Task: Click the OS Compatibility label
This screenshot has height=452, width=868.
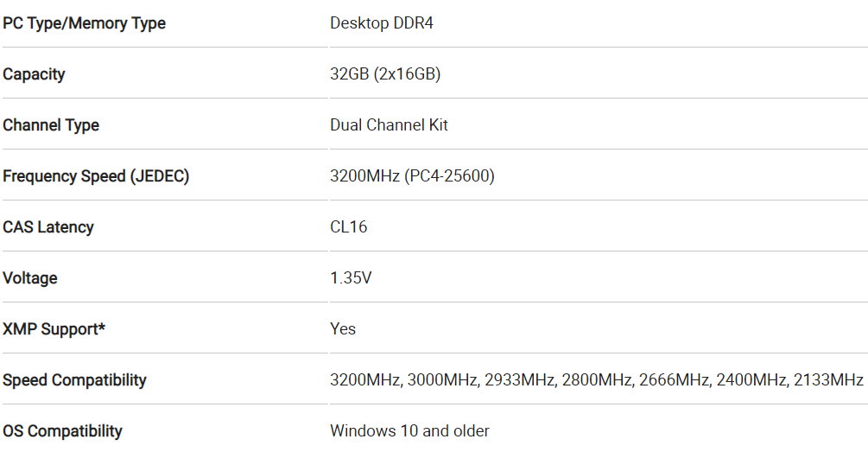Action: click(x=62, y=431)
